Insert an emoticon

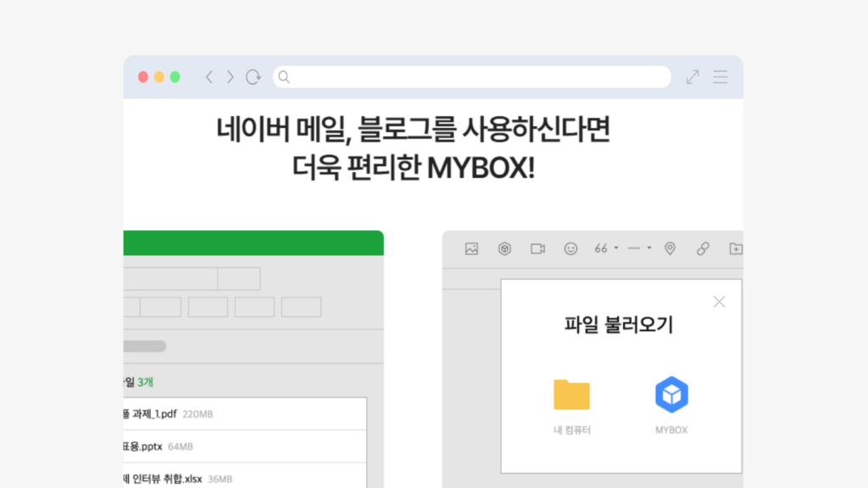point(572,247)
